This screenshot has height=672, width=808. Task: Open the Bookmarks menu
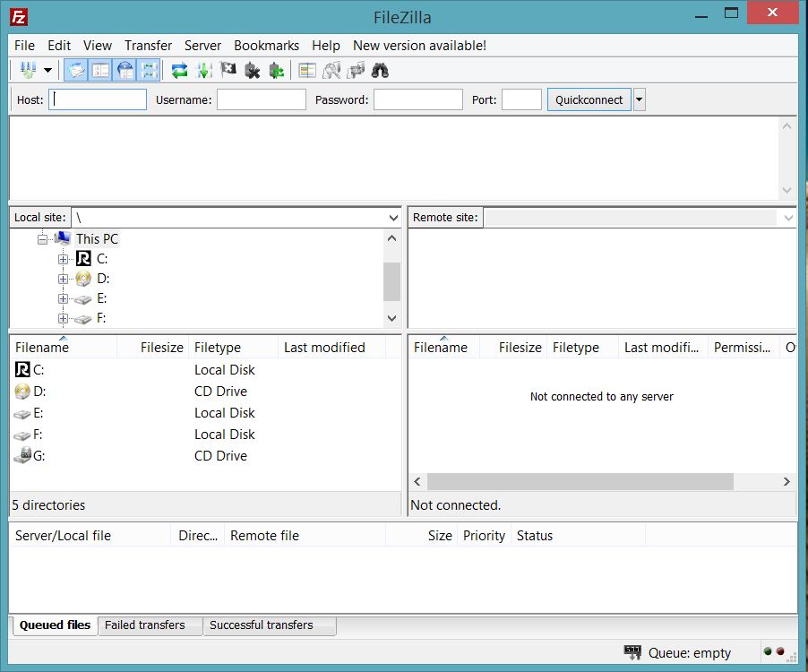[266, 46]
